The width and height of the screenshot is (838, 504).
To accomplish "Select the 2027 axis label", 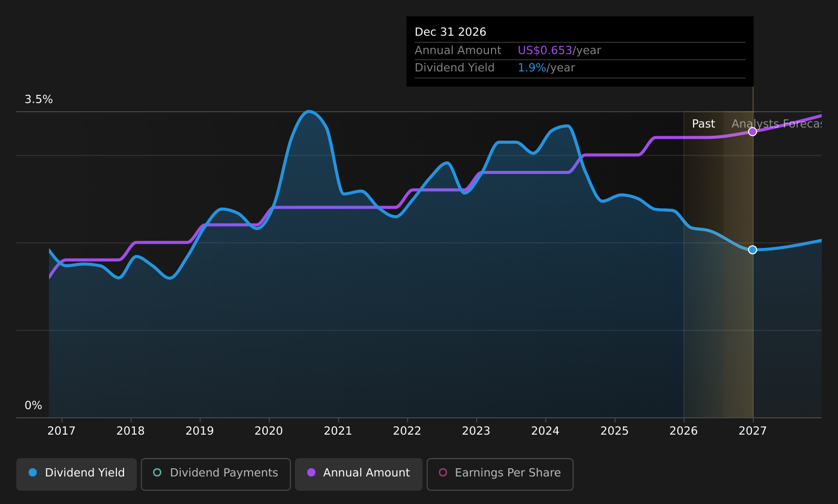I will [x=753, y=431].
